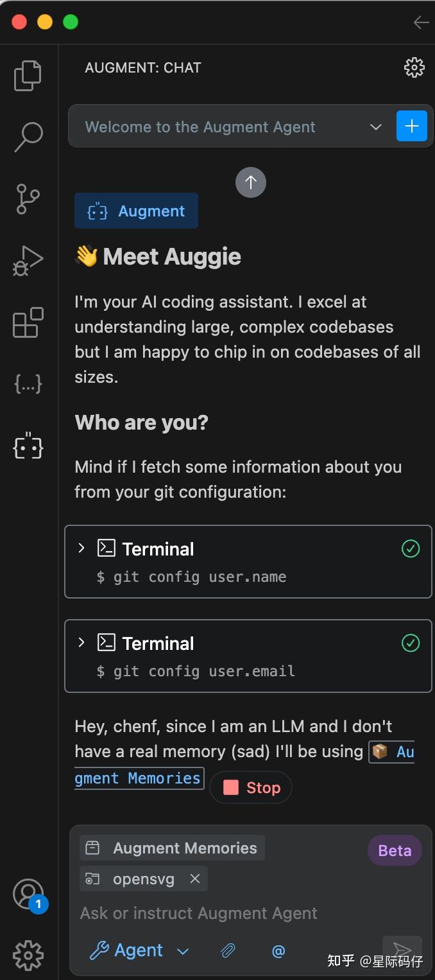This screenshot has width=435, height=980.
Task: Open the Augment Memories link in the message
Action: click(139, 778)
